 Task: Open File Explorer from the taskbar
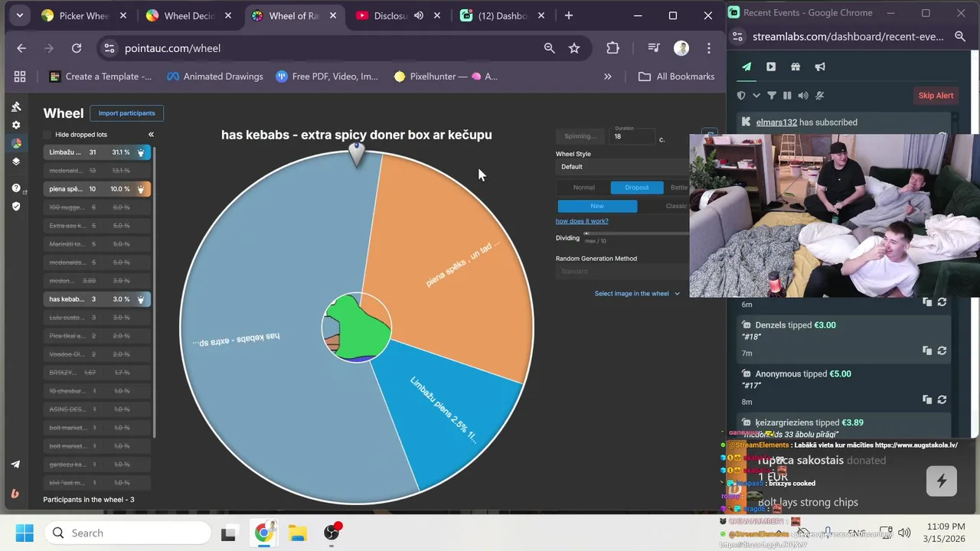click(x=297, y=533)
